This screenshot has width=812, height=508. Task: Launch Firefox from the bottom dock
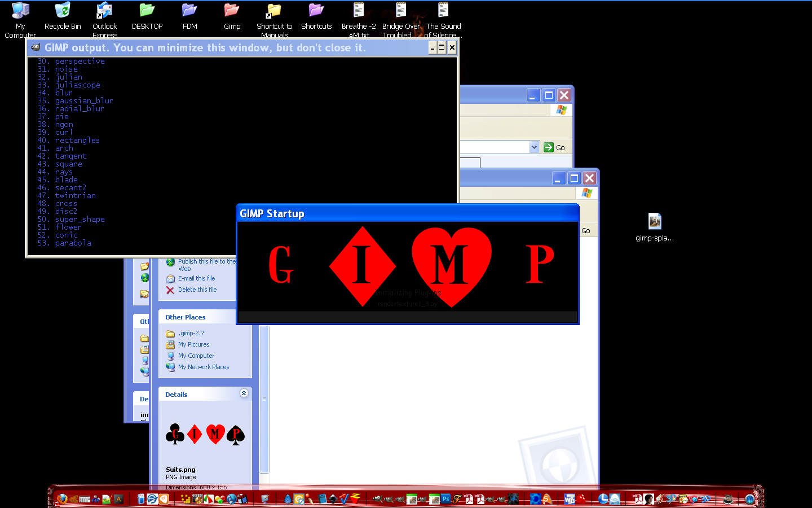tap(62, 499)
